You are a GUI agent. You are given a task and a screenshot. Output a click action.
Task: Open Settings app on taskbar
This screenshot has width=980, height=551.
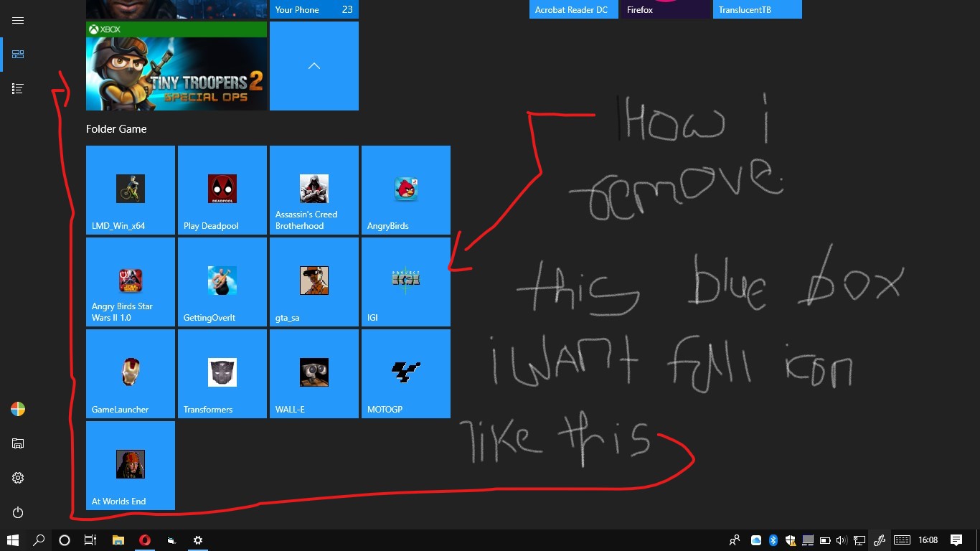click(x=198, y=540)
